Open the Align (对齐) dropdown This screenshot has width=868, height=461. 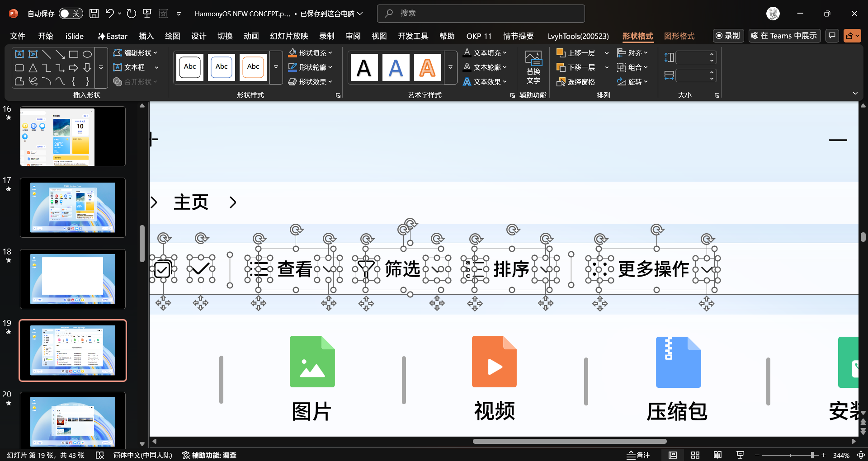pos(632,53)
